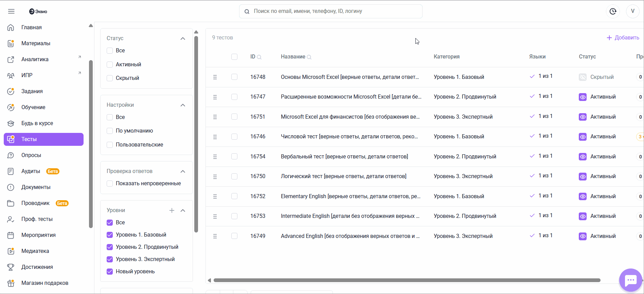Click the Название column search icon
This screenshot has height=294, width=644.
click(309, 57)
